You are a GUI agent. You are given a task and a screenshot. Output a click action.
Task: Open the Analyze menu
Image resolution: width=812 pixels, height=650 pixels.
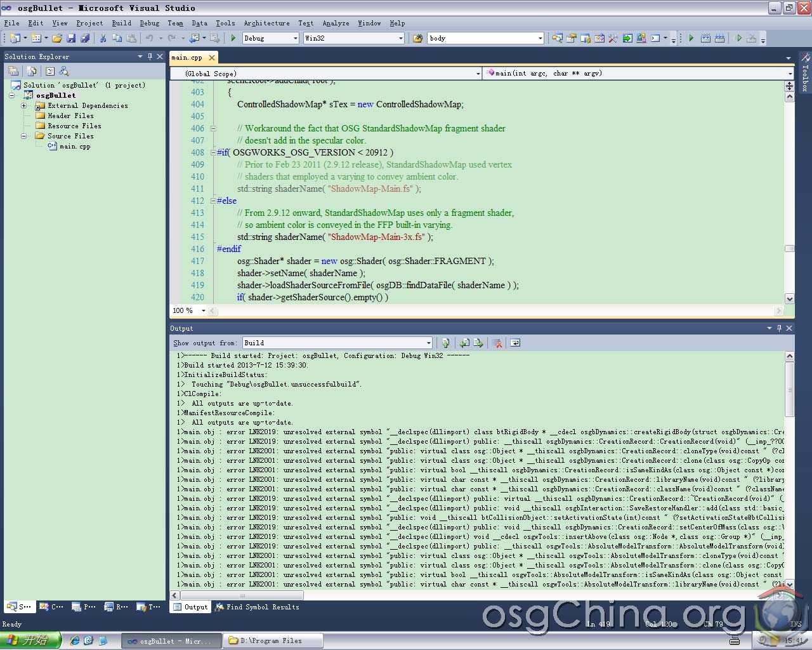tap(336, 23)
